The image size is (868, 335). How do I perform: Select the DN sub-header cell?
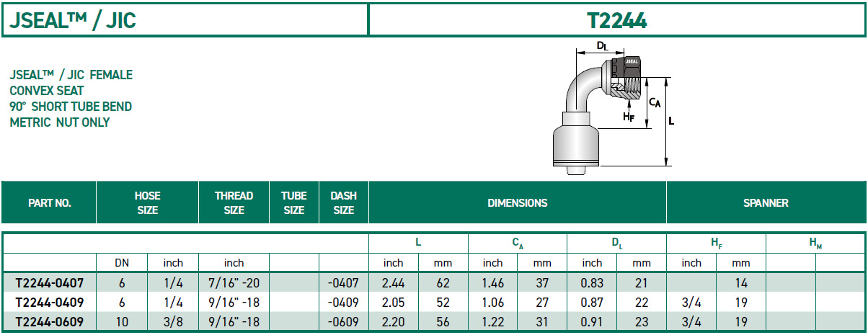[x=122, y=263]
